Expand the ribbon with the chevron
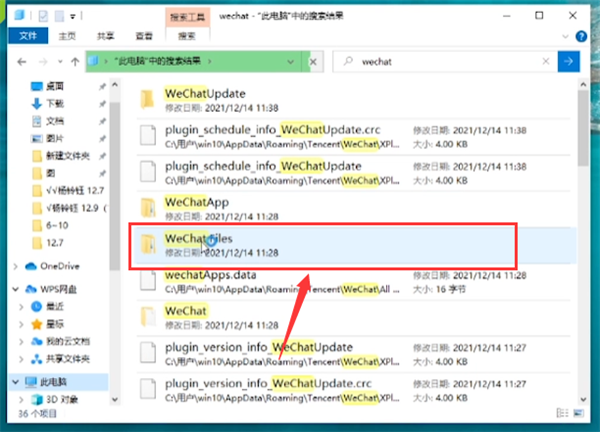 pos(565,37)
